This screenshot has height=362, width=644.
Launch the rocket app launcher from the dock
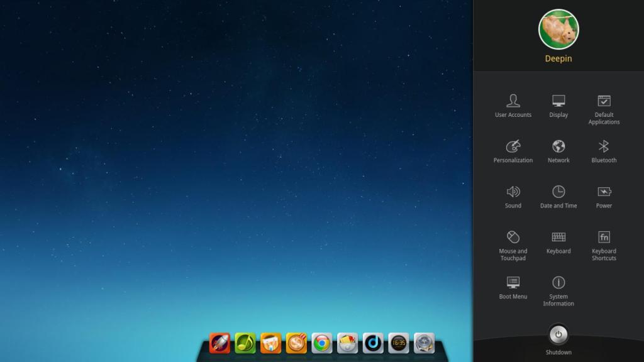(x=218, y=344)
